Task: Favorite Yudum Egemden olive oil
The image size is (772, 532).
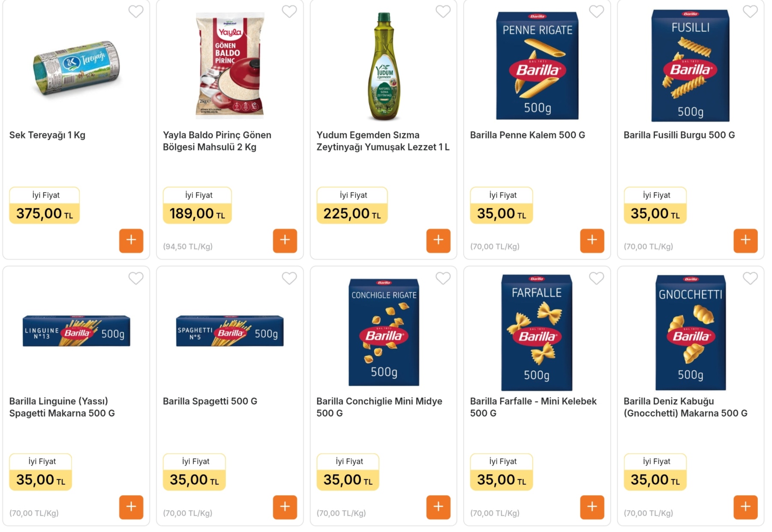Action: point(443,12)
